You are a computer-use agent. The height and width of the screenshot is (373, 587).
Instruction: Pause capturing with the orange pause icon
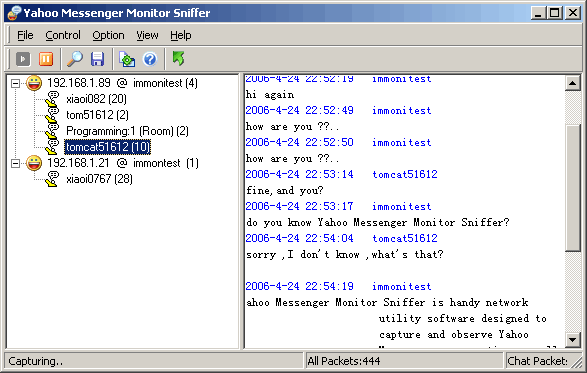point(46,59)
